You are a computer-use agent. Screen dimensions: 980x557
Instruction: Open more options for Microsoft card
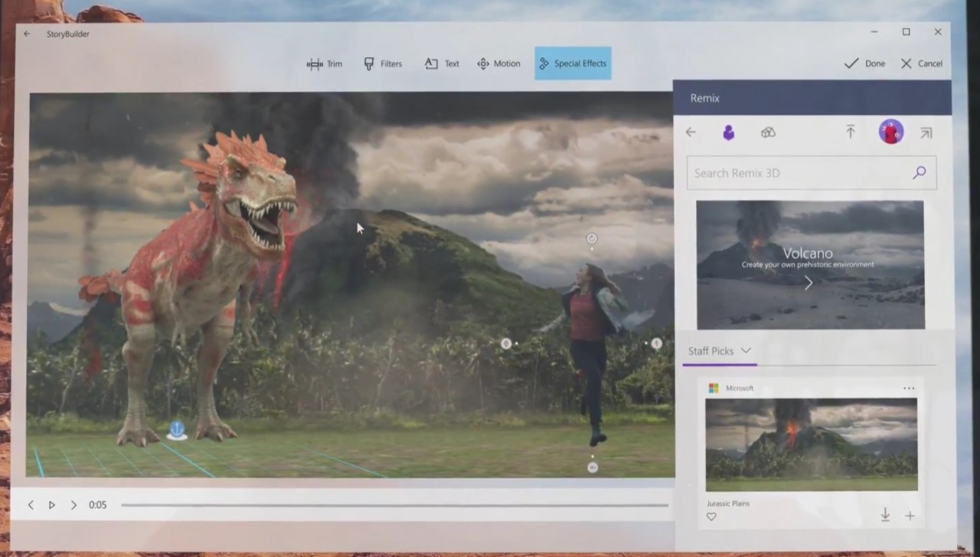coord(909,388)
